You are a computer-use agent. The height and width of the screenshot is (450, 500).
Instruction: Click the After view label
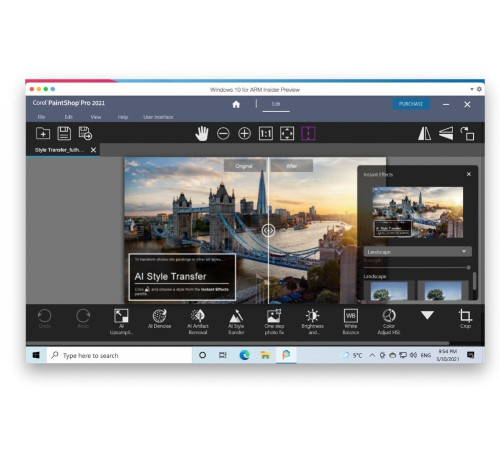(x=292, y=166)
